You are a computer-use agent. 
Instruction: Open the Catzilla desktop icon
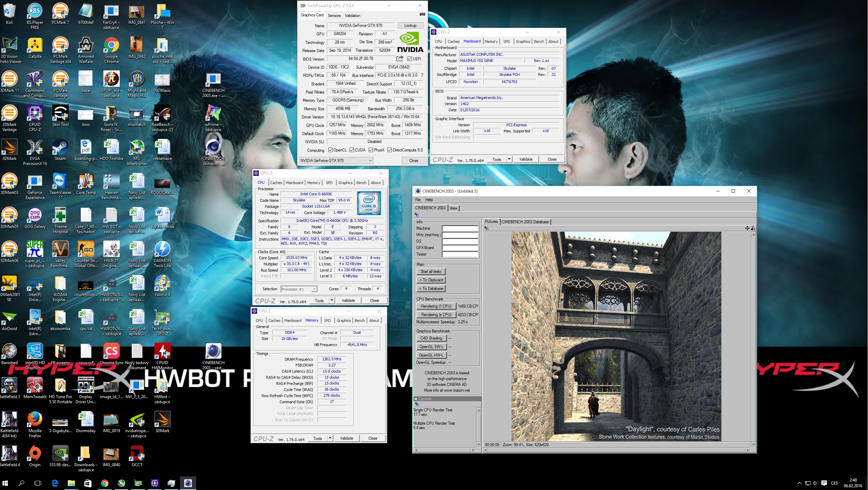point(35,48)
